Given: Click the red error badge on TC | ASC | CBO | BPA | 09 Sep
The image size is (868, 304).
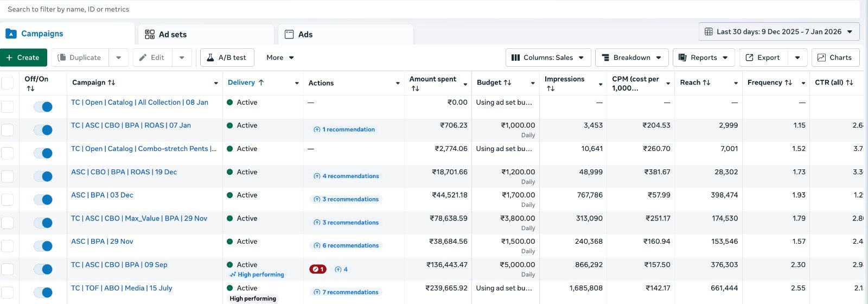Looking at the screenshot, I should pos(317,269).
